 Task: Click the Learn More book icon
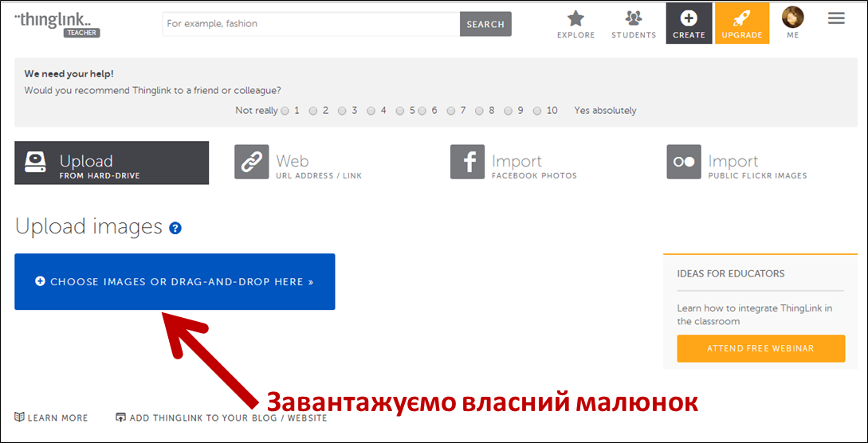coord(19,418)
